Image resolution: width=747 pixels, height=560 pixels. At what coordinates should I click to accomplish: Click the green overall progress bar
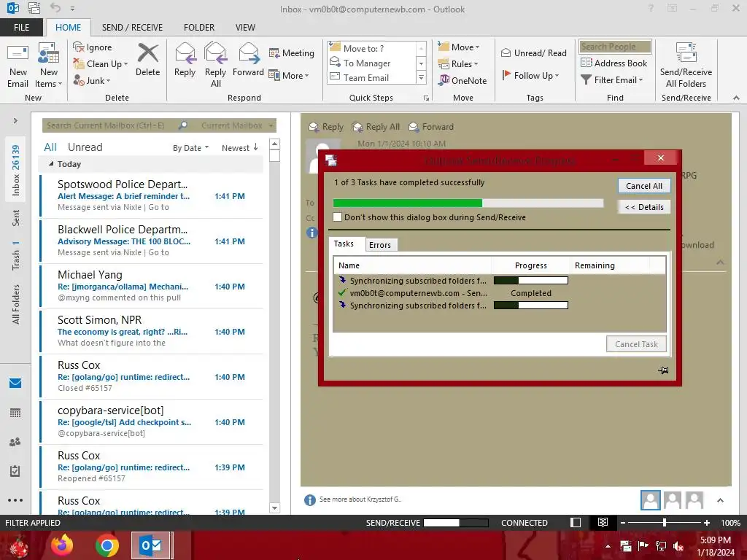pyautogui.click(x=468, y=203)
